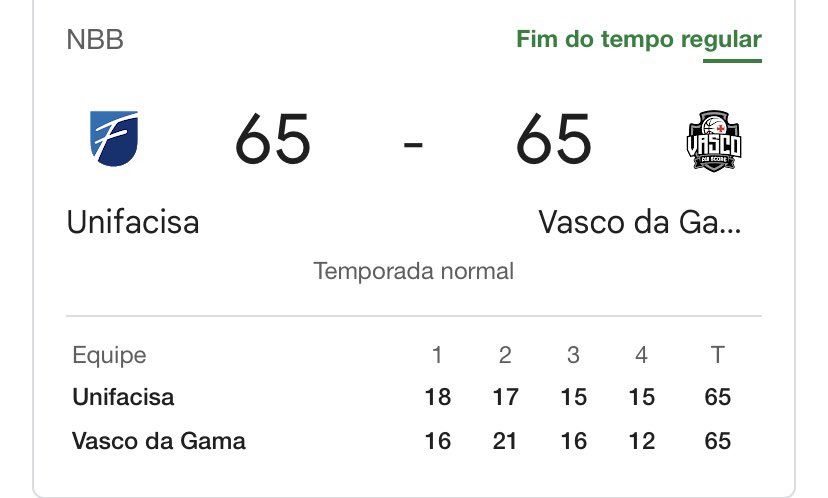828x498 pixels.
Task: Select the Equipe column header
Action: pyautogui.click(x=109, y=355)
